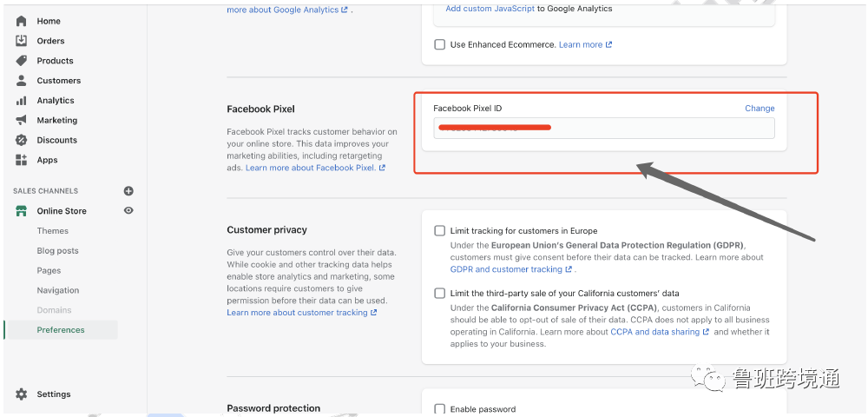This screenshot has width=868, height=417.
Task: Check Limit tracking for customers in Europe
Action: point(440,231)
